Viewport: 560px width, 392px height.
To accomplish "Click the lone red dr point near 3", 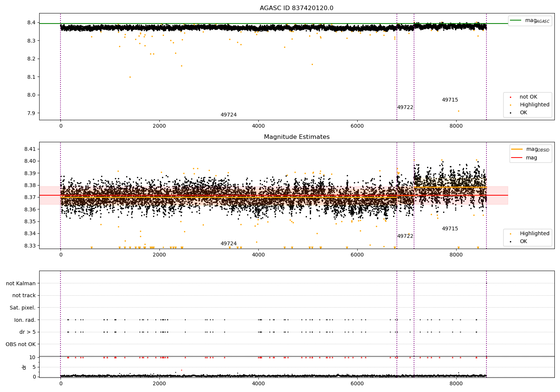I will [181, 370].
